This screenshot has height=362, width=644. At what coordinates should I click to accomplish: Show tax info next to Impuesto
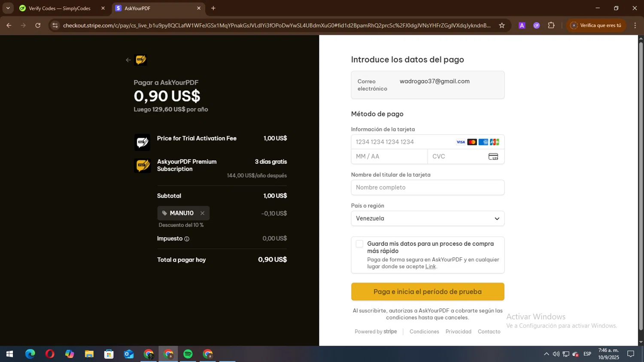click(187, 239)
